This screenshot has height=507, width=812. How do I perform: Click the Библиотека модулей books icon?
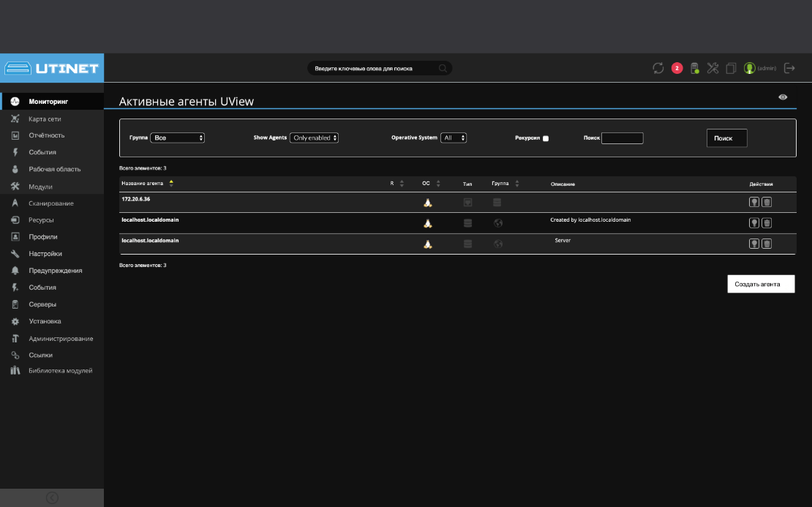[15, 370]
